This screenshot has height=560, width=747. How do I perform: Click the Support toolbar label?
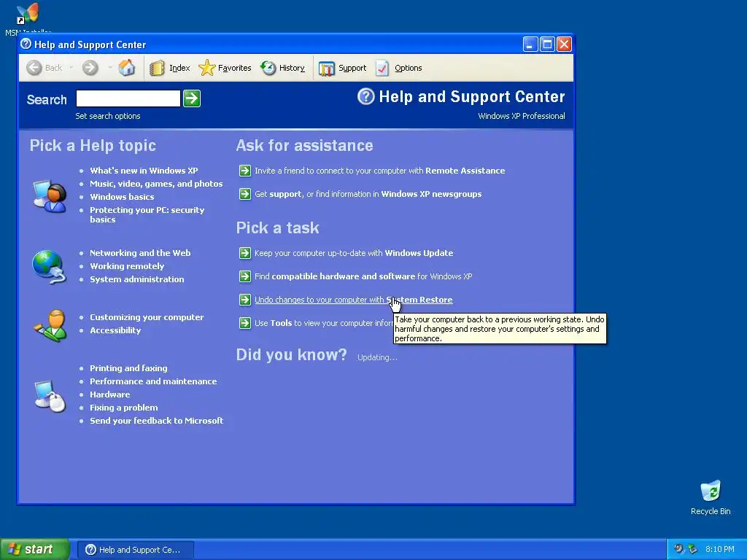352,68
